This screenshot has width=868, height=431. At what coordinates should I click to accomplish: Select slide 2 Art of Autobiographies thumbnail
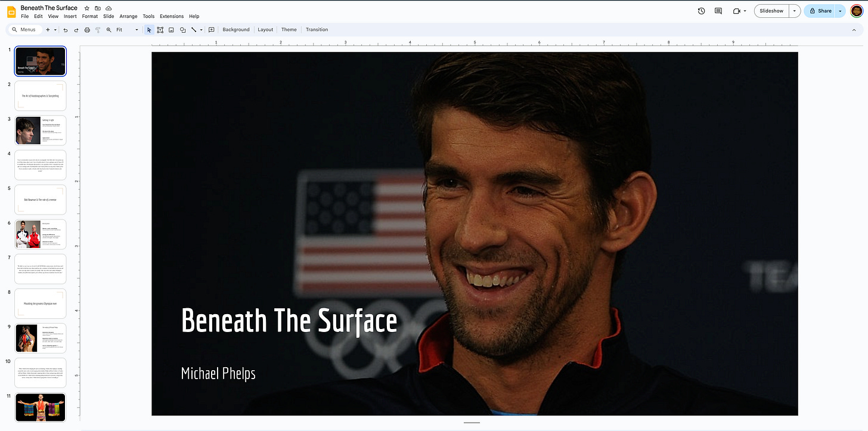[x=41, y=96]
